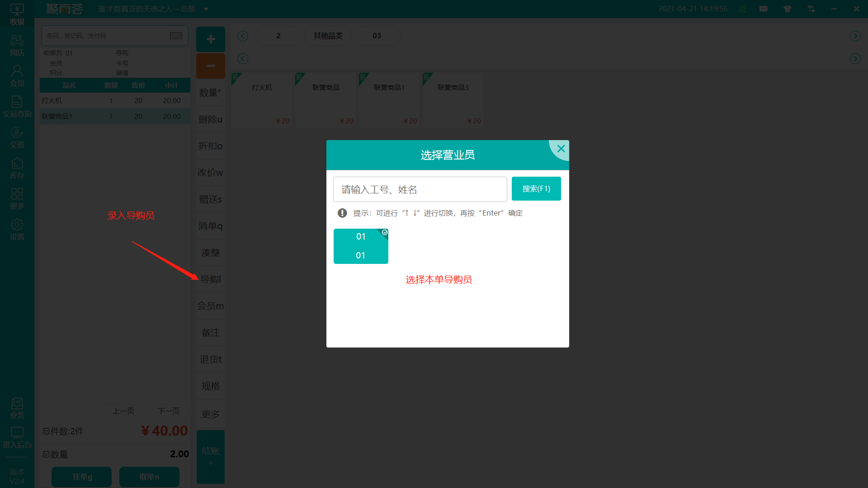Screen dimensions: 868x488
Task: Open the 交易查询 transaction query icon
Action: pos(17,107)
